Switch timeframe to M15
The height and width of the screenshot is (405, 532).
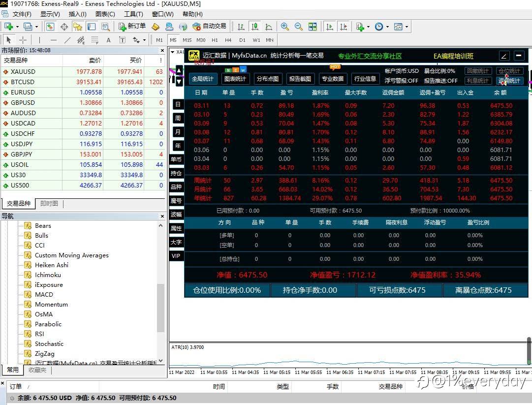point(187,40)
